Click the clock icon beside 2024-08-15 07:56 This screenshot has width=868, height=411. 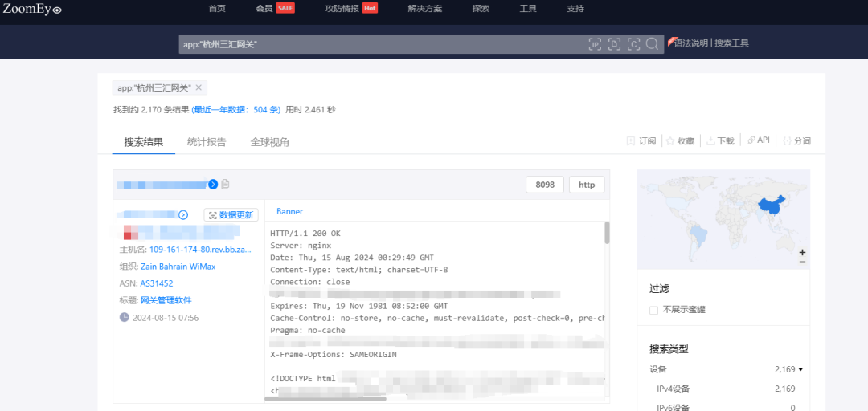(x=125, y=318)
